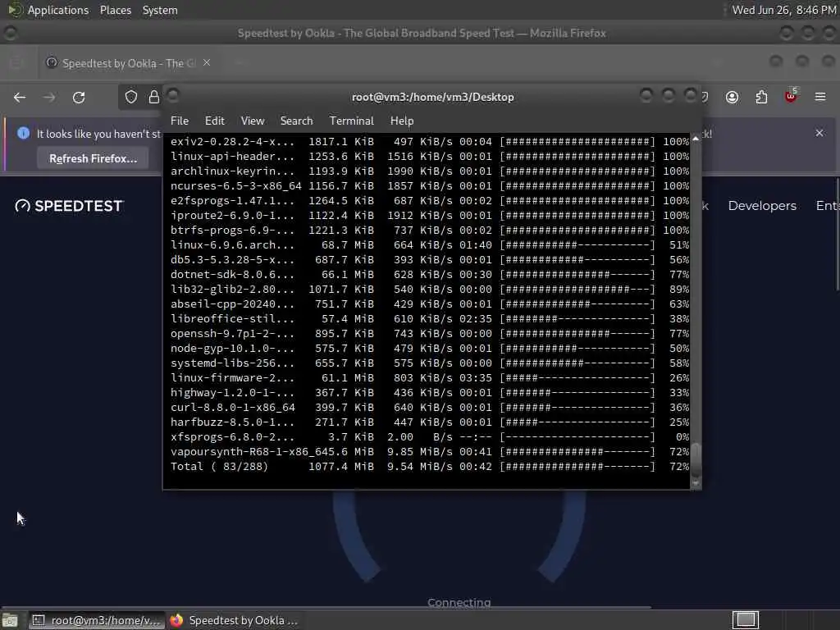
Task: Click the Applications menu logo icon
Action: [x=15, y=10]
